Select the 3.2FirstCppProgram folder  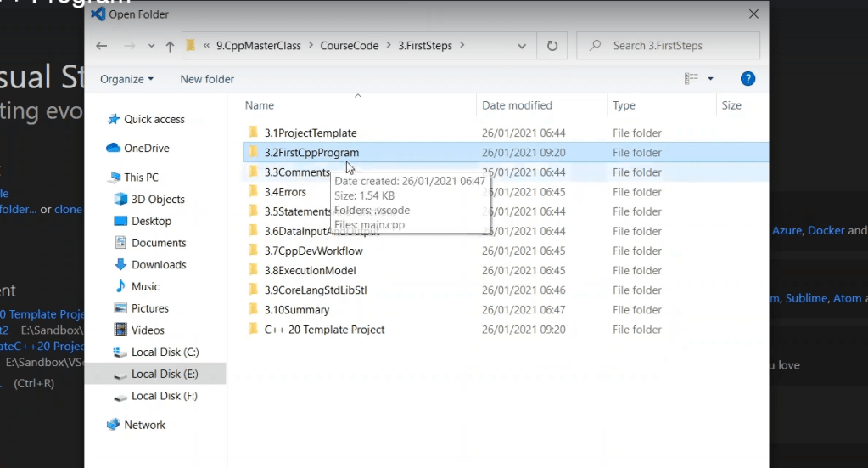(311, 152)
